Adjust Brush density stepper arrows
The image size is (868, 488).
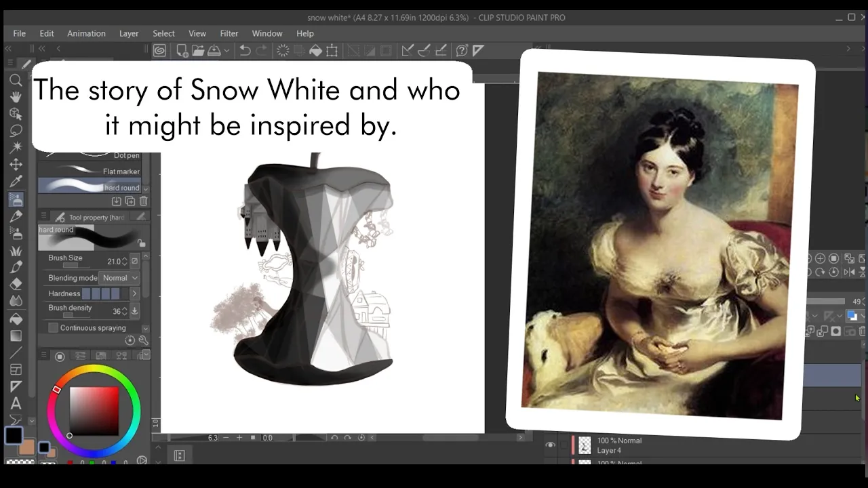[124, 311]
